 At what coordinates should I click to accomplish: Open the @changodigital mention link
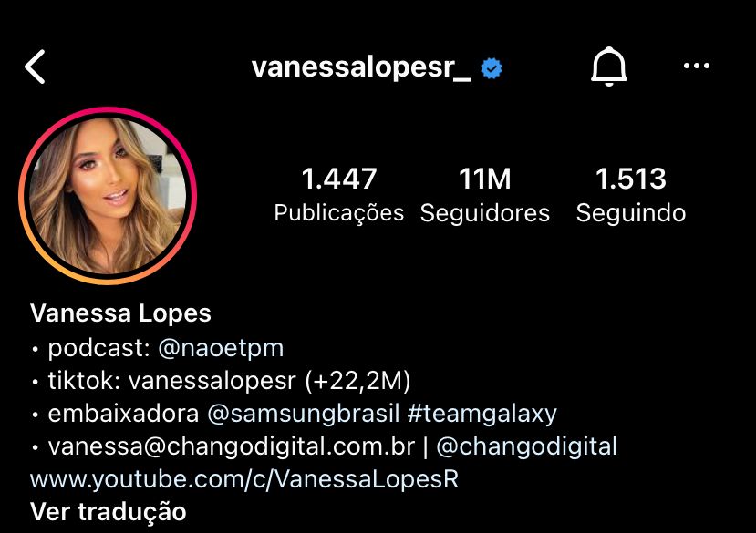[x=526, y=446]
